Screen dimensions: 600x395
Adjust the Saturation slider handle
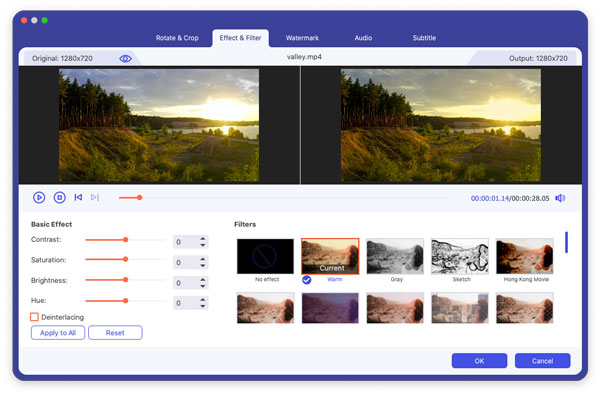pyautogui.click(x=126, y=260)
